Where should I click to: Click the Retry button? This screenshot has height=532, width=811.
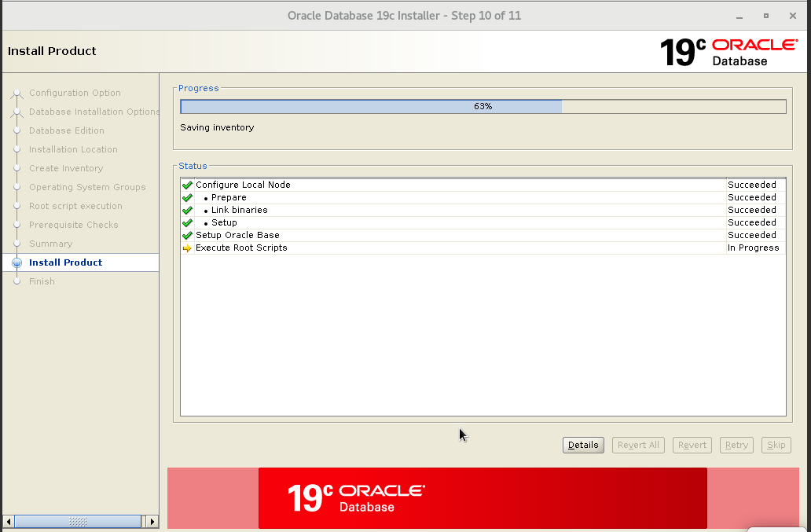(736, 445)
